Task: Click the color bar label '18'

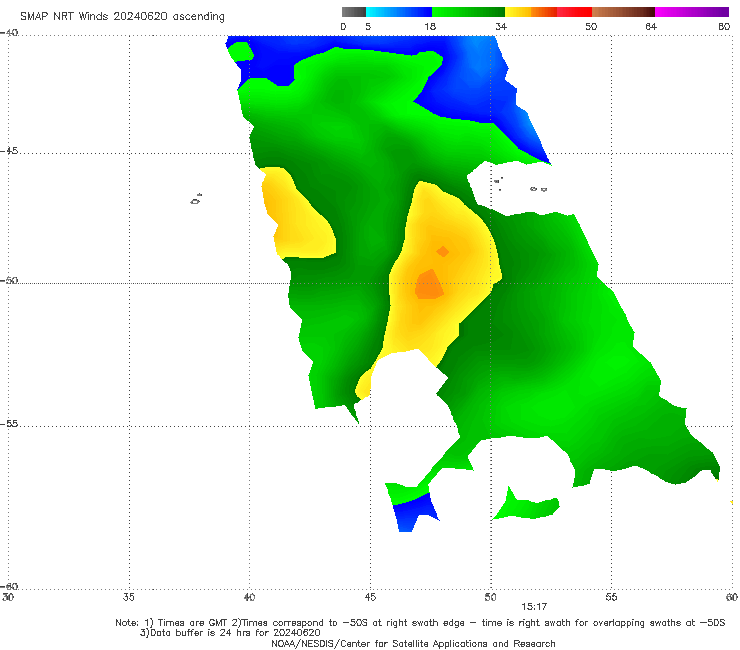Action: pyautogui.click(x=430, y=27)
